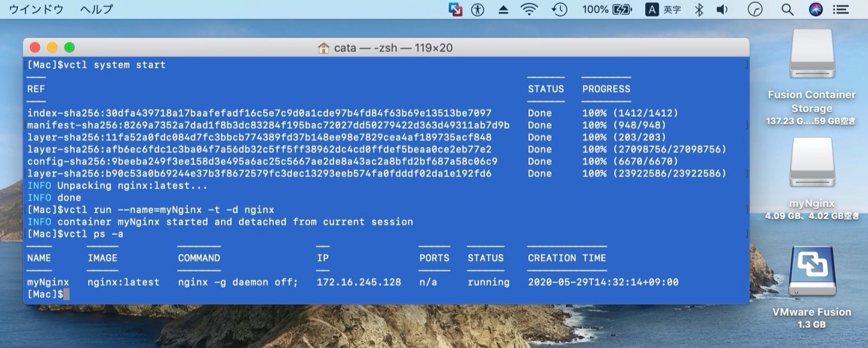Launch Siri from the menu bar
The image size is (868, 348).
[x=816, y=10]
